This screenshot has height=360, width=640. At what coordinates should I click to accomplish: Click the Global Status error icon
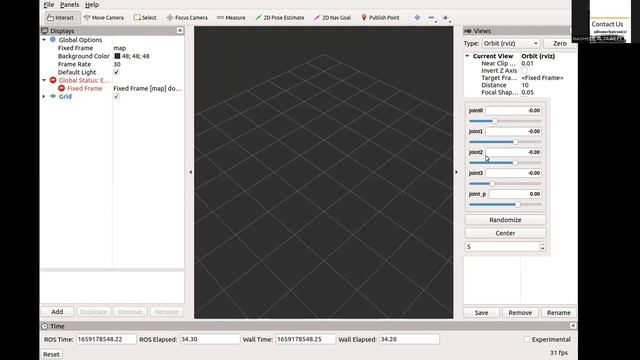53,80
